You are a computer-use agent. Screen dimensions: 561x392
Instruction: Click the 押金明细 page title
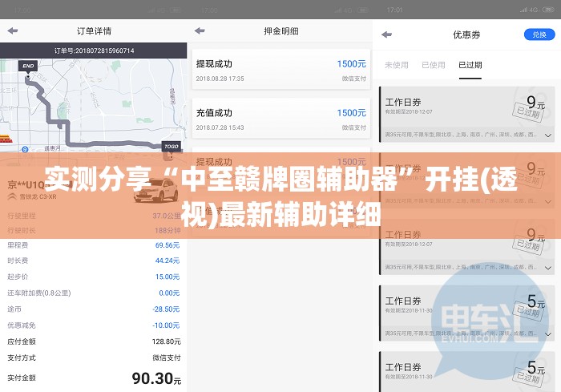click(x=281, y=31)
